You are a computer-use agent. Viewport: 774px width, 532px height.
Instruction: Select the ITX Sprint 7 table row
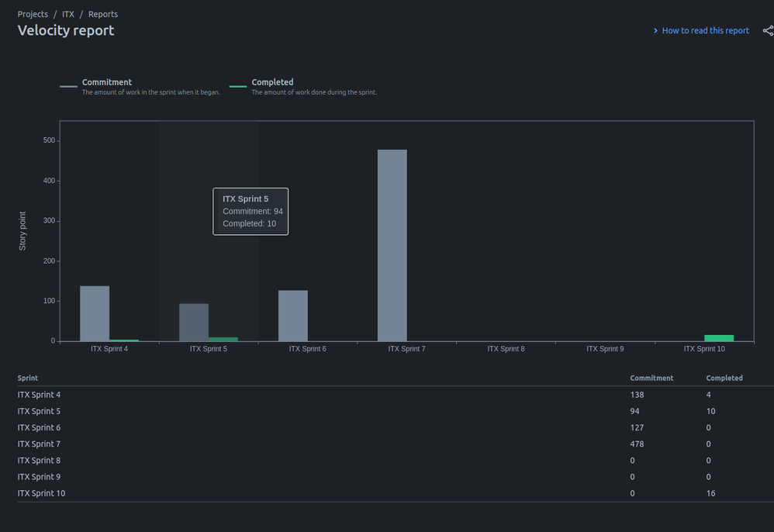[x=396, y=444]
